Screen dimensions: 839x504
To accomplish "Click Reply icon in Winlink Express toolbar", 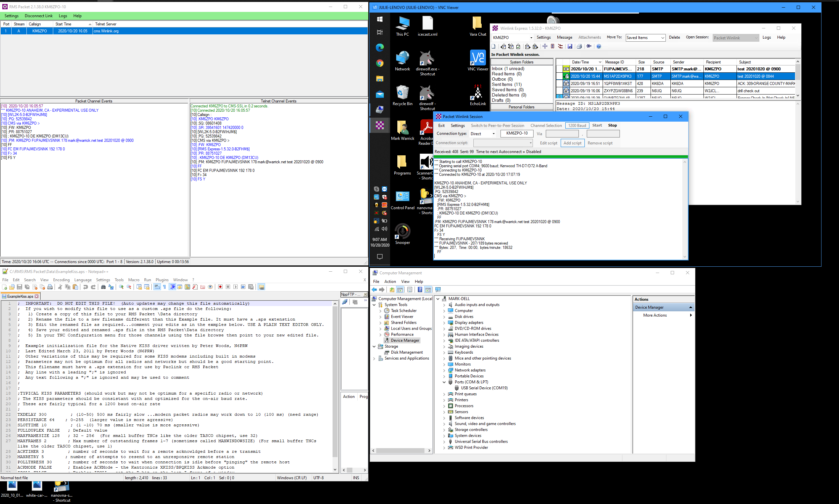I will [503, 47].
